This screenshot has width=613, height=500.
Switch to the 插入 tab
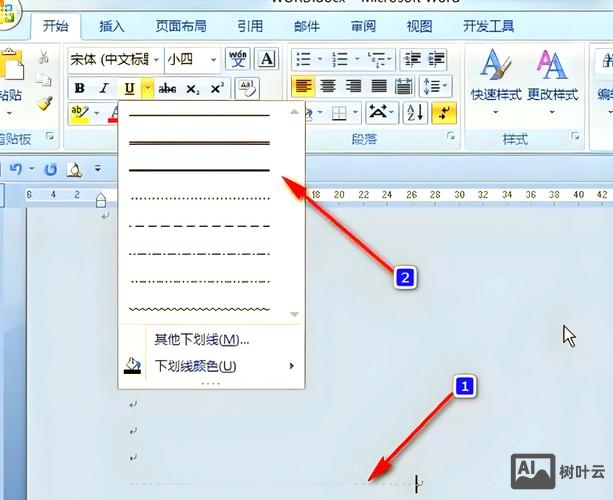coord(111,26)
